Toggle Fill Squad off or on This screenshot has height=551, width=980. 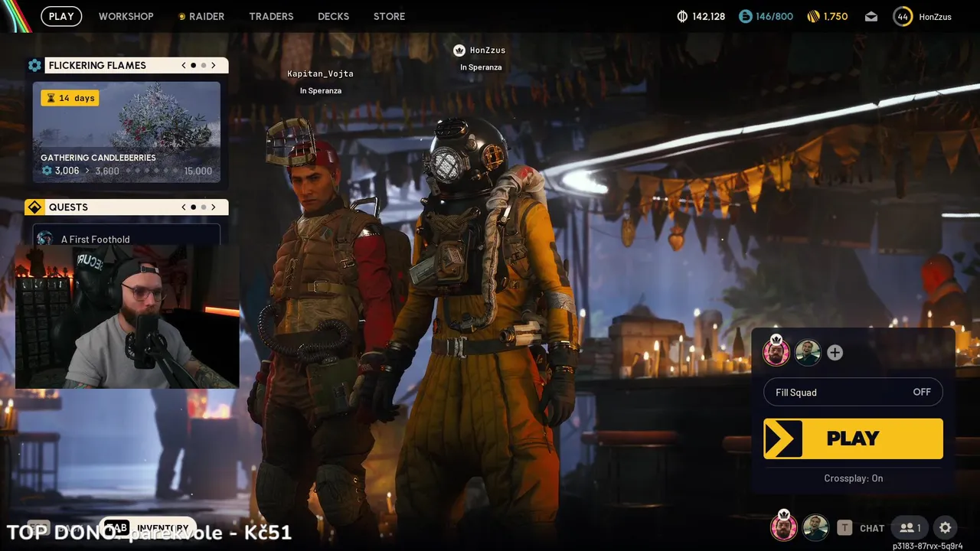pyautogui.click(x=853, y=392)
